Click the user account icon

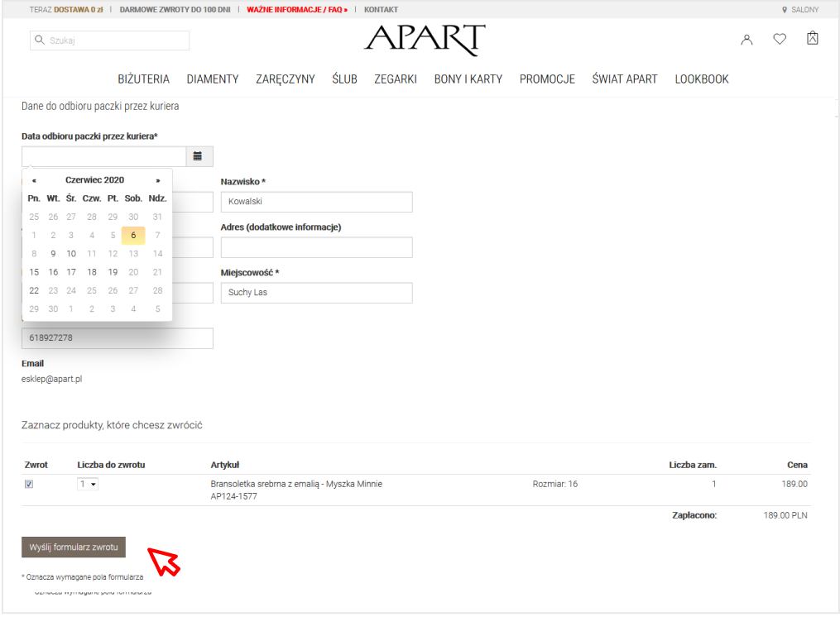tap(746, 40)
